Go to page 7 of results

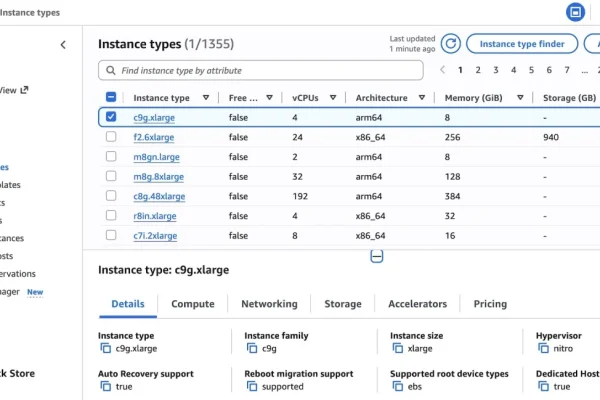pyautogui.click(x=567, y=70)
